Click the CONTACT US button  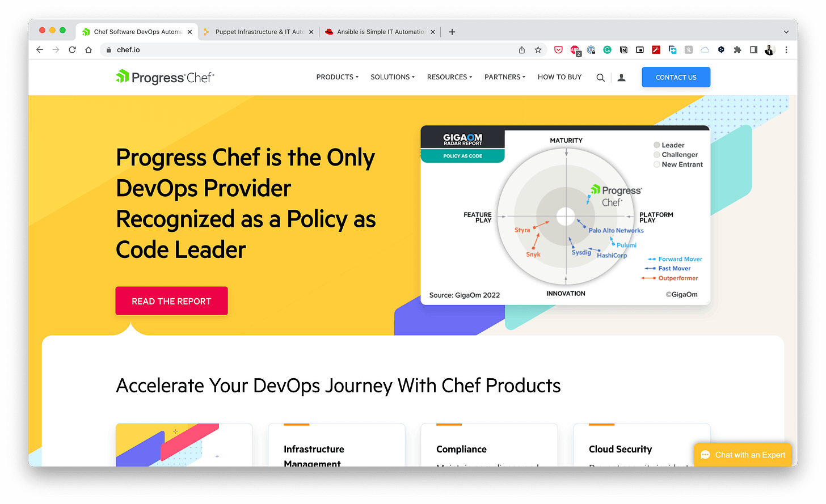tap(676, 77)
